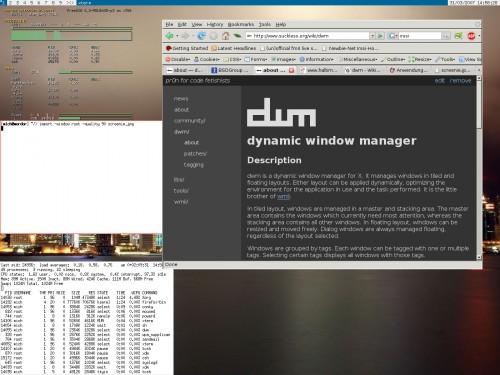Click the edit link in the page header

tap(439, 81)
